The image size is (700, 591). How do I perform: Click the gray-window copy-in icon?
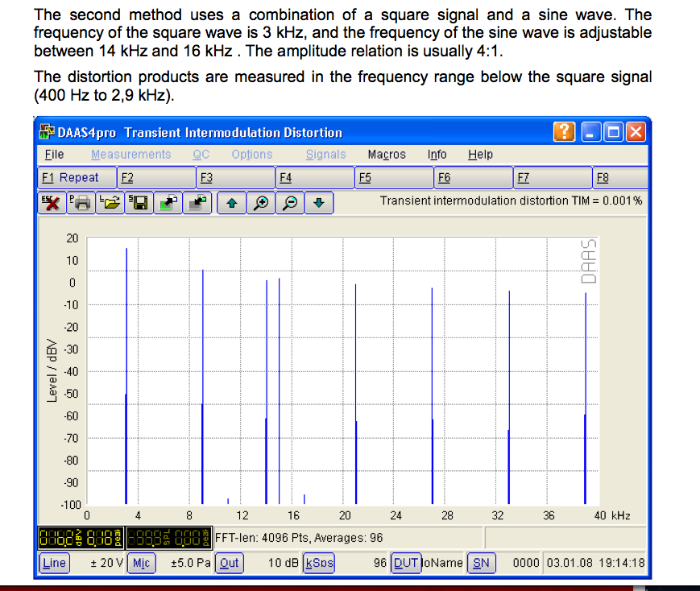point(197,203)
